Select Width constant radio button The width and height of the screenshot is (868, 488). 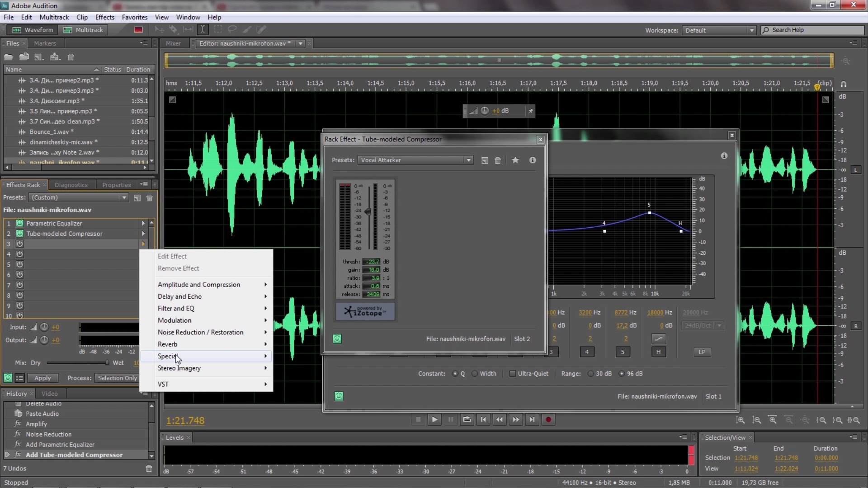point(475,374)
